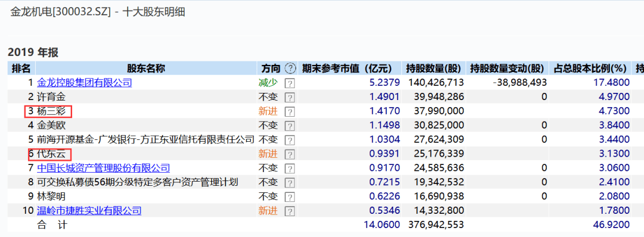Click the question mark icon in 杨三彩 row

pos(290,111)
